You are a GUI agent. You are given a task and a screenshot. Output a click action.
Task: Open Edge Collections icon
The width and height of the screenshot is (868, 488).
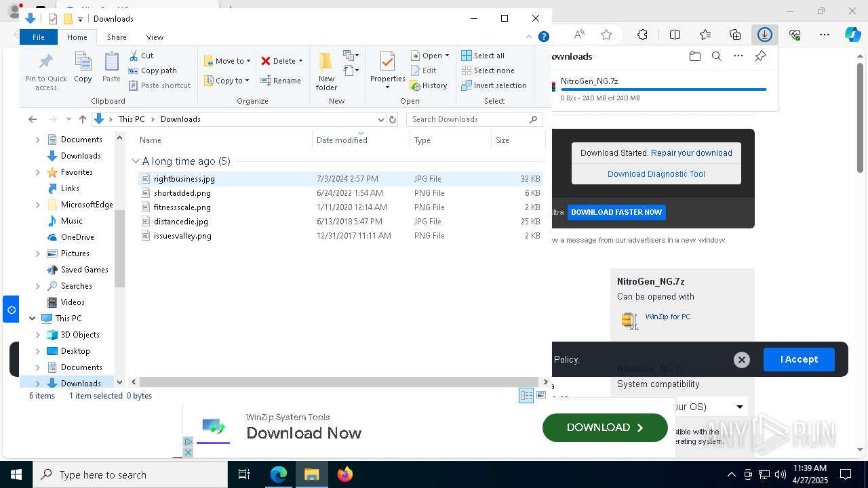(x=735, y=35)
